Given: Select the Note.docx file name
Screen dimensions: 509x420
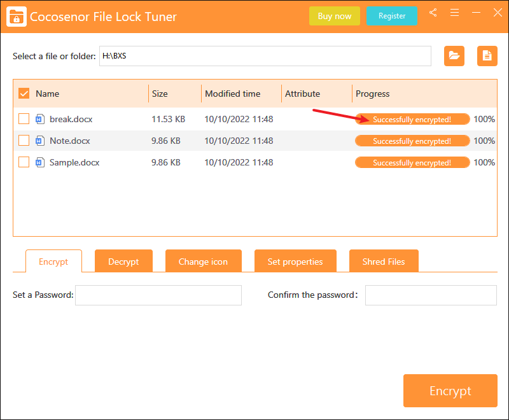Looking at the screenshot, I should pyautogui.click(x=70, y=141).
